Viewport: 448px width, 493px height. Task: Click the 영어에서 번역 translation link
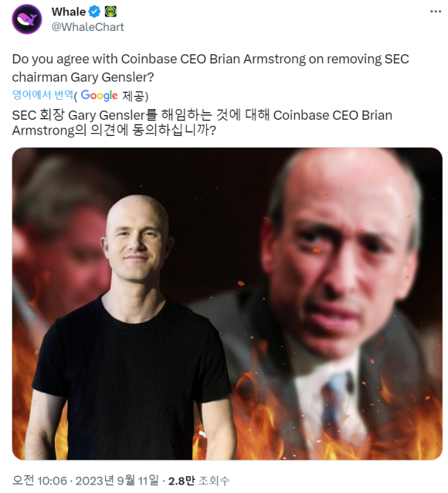tap(42, 94)
